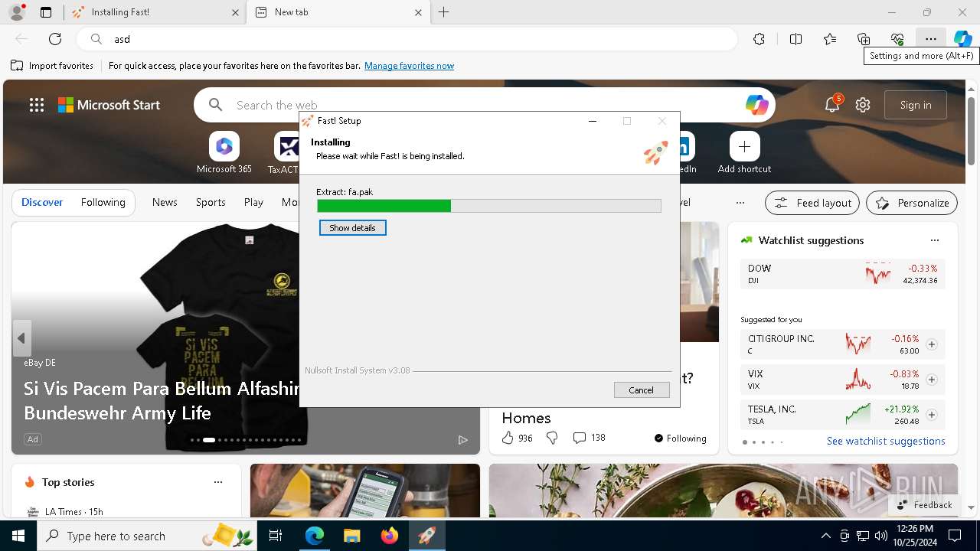The image size is (980, 551).
Task: Switch to the New tab browser tab
Action: tap(338, 12)
